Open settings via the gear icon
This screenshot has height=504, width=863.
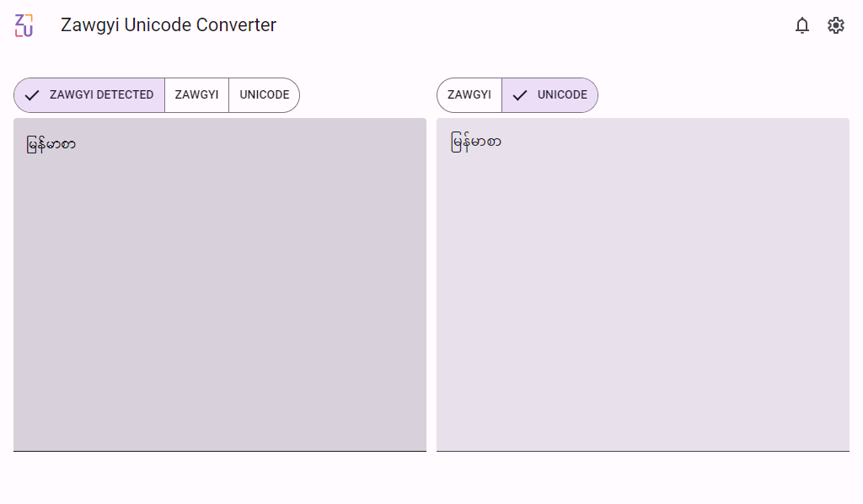point(836,26)
